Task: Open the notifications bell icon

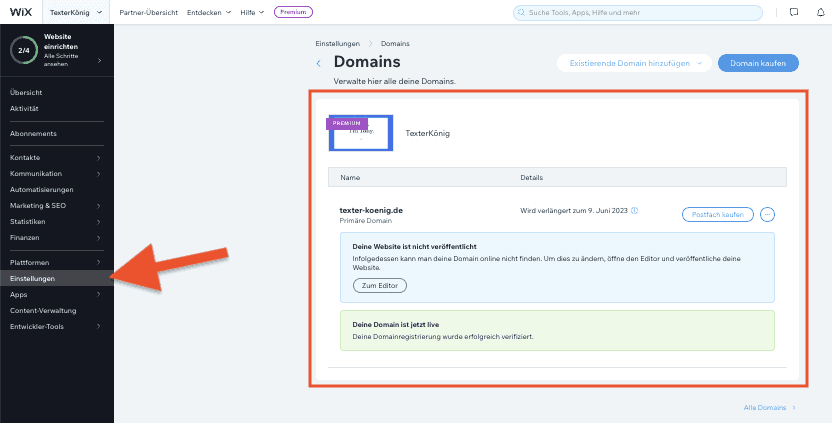Action: tap(820, 12)
